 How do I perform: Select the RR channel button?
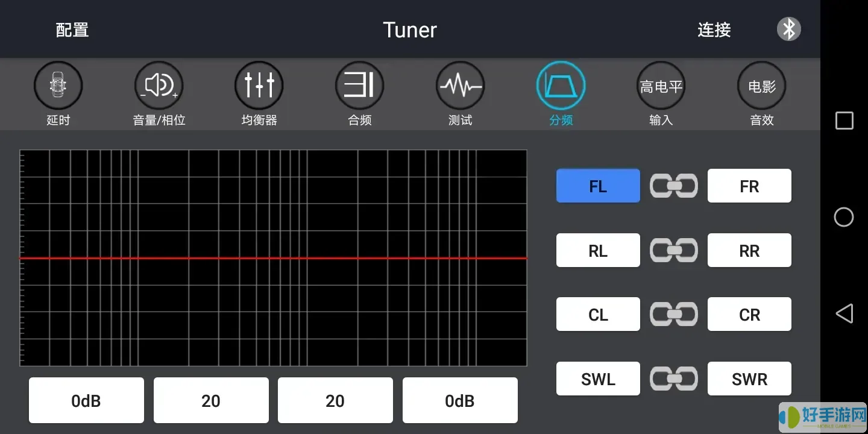(x=749, y=250)
